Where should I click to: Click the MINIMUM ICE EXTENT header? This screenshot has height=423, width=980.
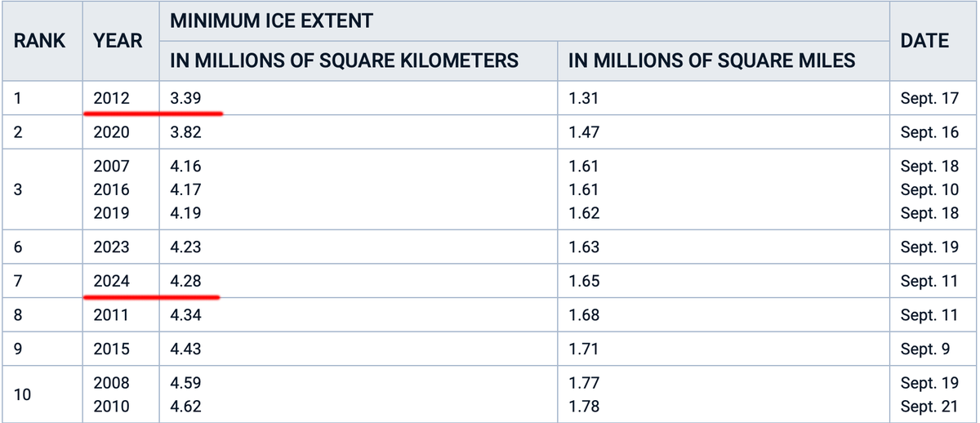point(271,20)
